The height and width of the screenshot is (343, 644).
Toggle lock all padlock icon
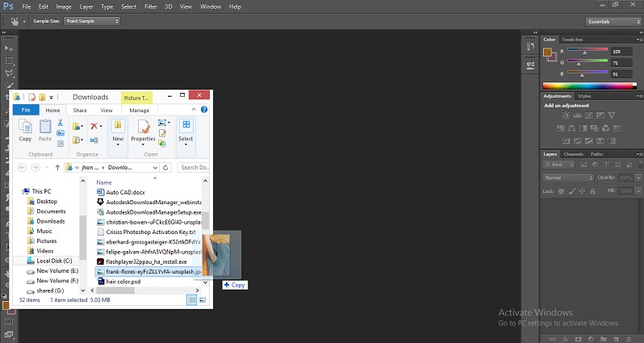(592, 191)
